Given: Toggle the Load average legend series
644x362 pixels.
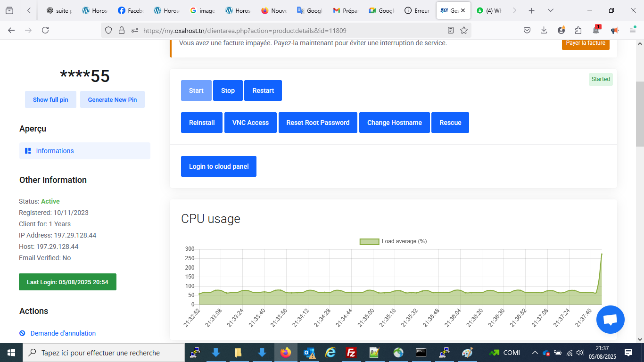Looking at the screenshot, I should (393, 241).
